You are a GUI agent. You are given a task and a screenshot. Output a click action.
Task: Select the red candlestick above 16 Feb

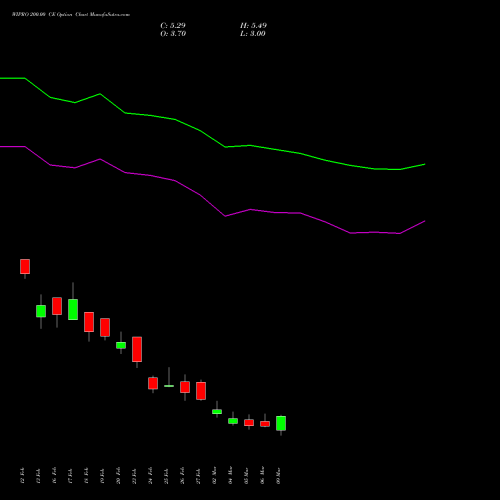[x=57, y=306]
